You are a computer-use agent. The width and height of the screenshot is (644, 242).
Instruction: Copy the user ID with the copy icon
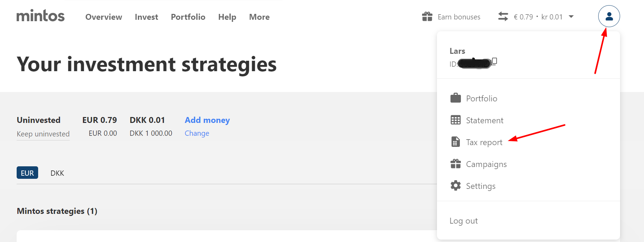click(x=495, y=61)
